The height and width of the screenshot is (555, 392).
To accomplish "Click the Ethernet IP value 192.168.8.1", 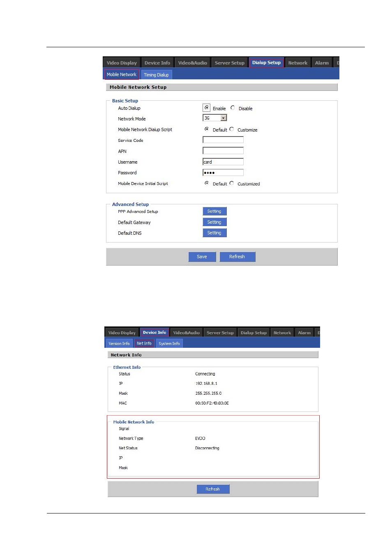I will (x=206, y=383).
